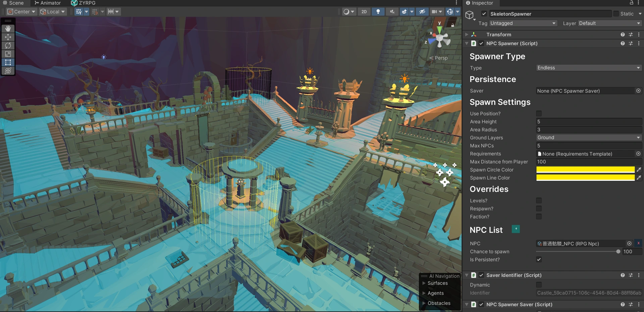This screenshot has height=312, width=644.
Task: Switch to the ZYRPG tab
Action: pyautogui.click(x=84, y=3)
